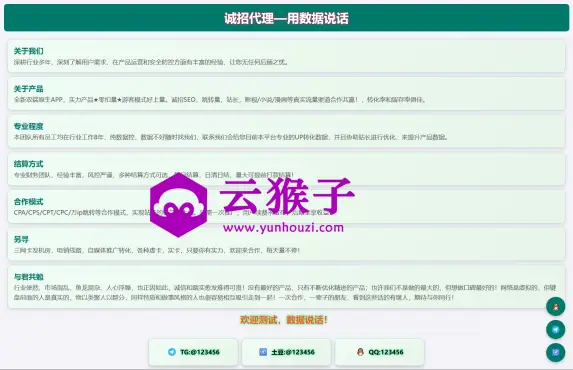This screenshot has height=370, width=573.
Task: Click the description text under 另寻
Action: [x=157, y=250]
